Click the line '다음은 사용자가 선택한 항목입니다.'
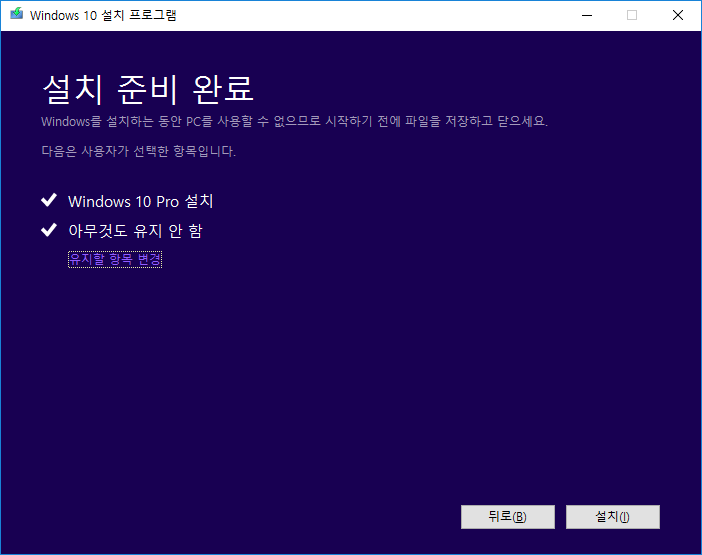 tap(138, 151)
